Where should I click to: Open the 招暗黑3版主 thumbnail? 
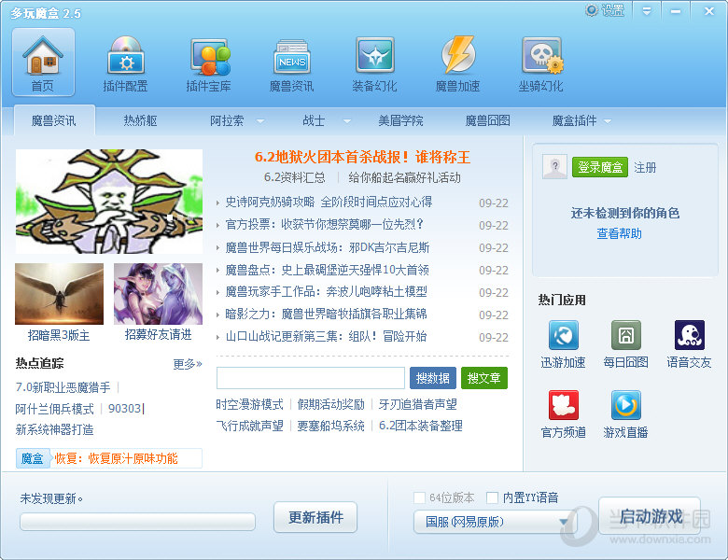click(x=60, y=294)
